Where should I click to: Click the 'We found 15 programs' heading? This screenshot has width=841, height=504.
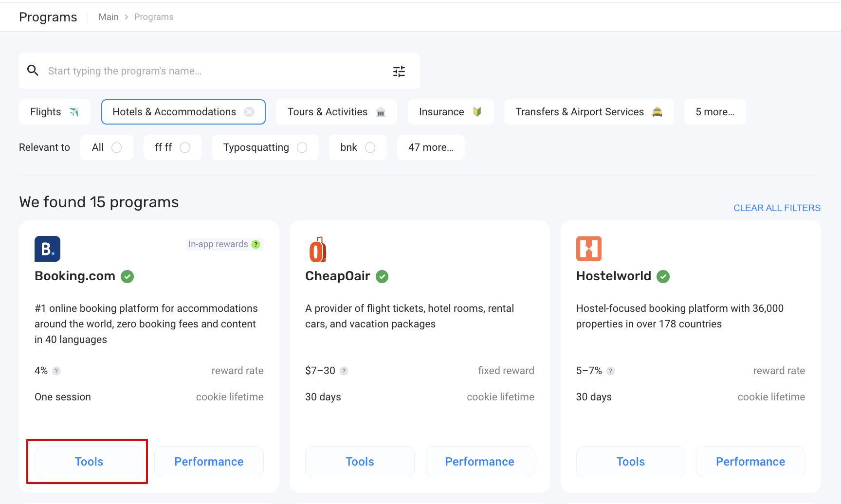coord(99,202)
